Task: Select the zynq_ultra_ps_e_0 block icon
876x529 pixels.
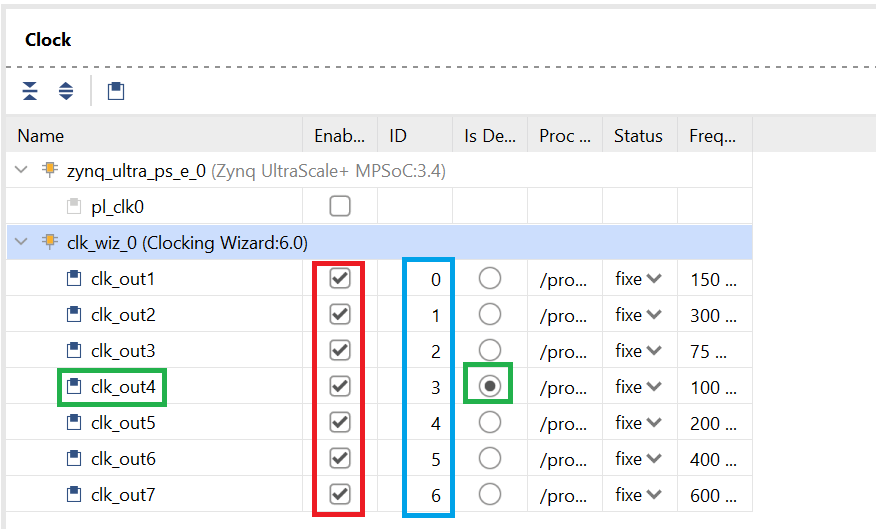Action: pos(50,169)
